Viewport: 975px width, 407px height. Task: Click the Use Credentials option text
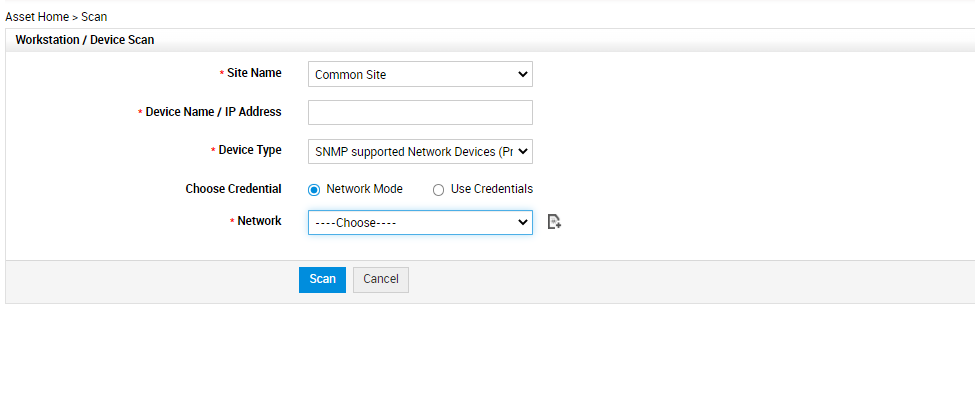pos(491,189)
